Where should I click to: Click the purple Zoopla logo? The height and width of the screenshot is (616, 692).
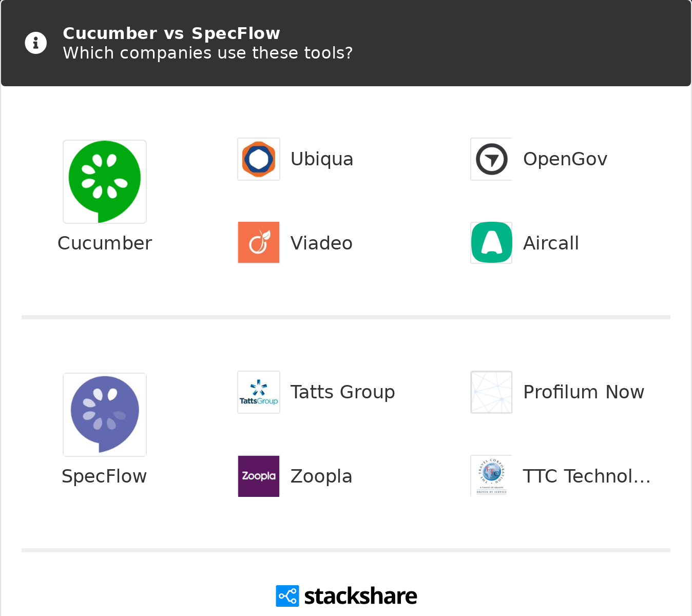point(259,476)
